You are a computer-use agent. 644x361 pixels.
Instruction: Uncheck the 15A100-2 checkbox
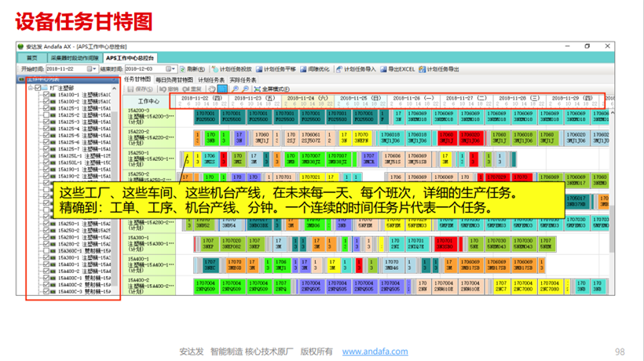point(46,101)
